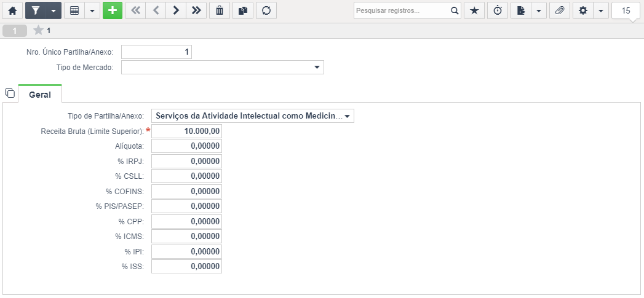Edit the Receita Bruta (Limite Superior) field
Viewport: 644px width, 298px height.
pyautogui.click(x=186, y=131)
